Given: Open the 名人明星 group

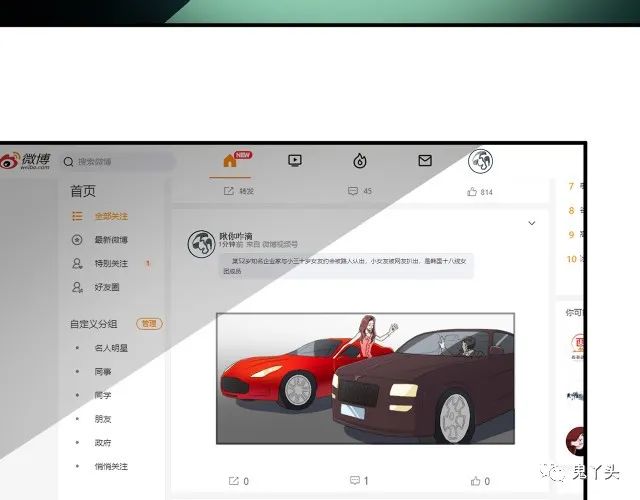Looking at the screenshot, I should [111, 348].
